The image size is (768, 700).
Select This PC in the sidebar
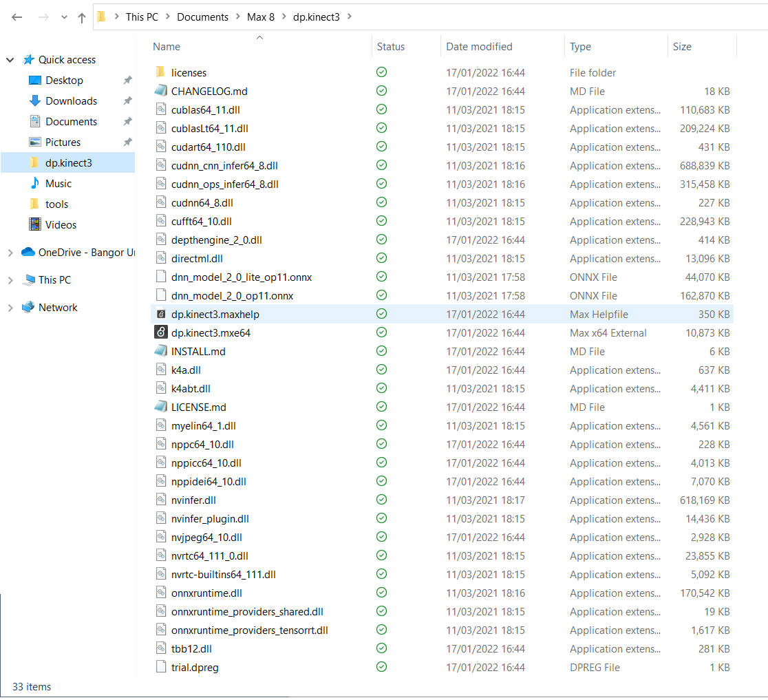tap(54, 279)
